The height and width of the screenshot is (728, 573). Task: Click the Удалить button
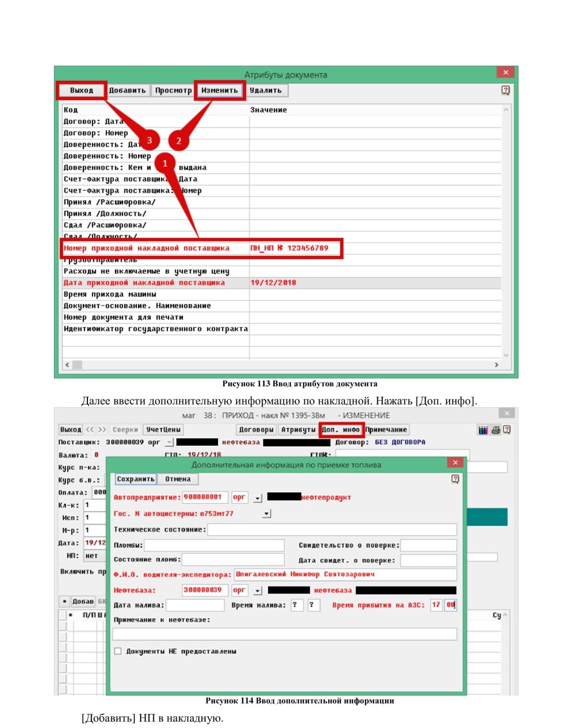click(265, 90)
